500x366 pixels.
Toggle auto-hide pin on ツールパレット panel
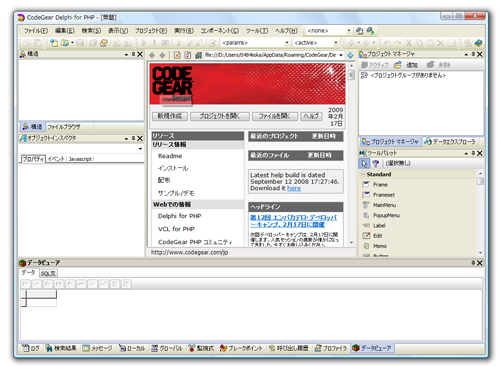(x=473, y=153)
